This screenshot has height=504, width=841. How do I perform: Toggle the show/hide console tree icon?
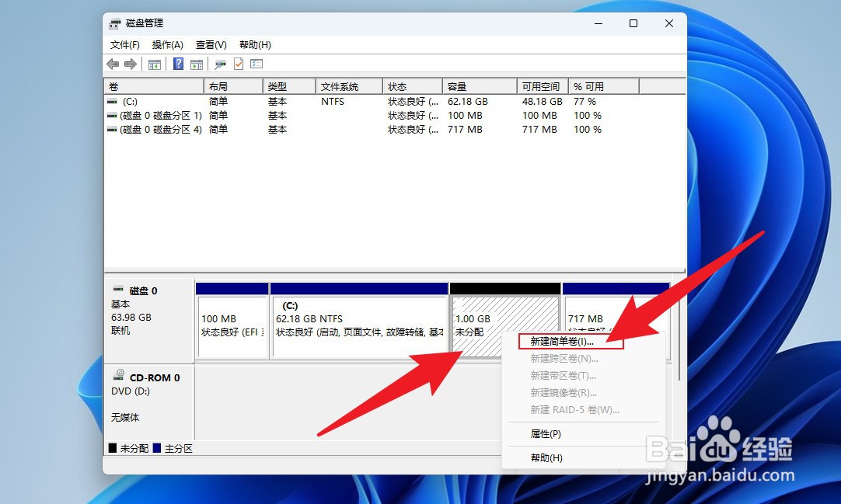tap(155, 64)
